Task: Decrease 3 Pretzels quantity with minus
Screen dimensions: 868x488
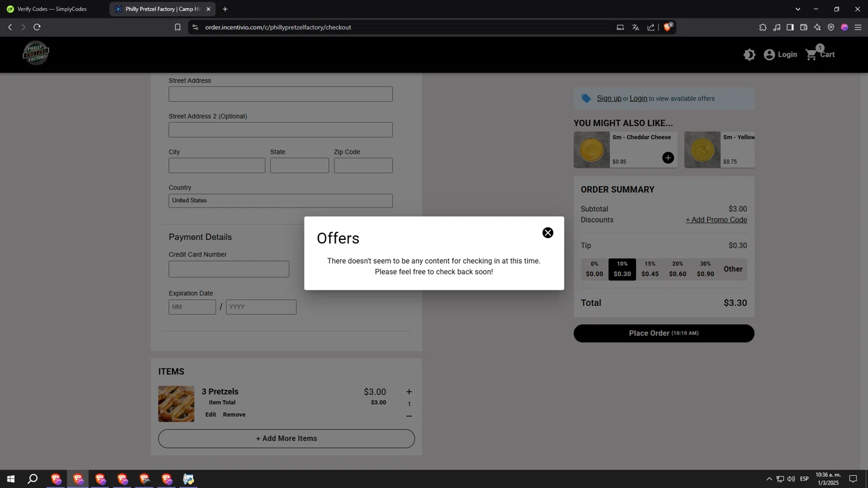Action: pyautogui.click(x=409, y=416)
